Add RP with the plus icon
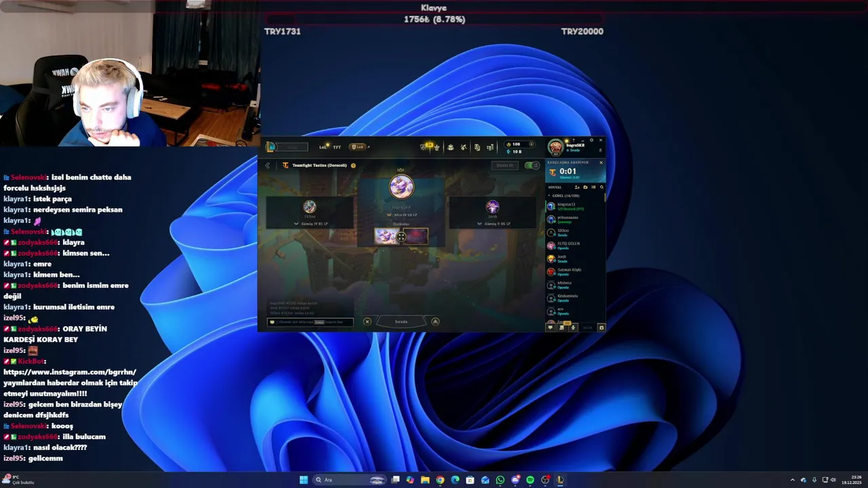 (x=531, y=144)
